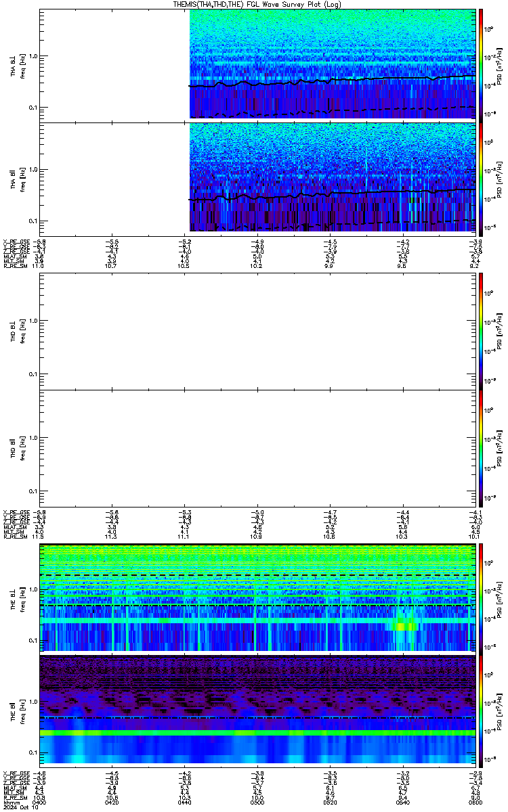The height and width of the screenshot is (812, 508).
Task: Click the THE B∥ axis label
Action: 14,713
